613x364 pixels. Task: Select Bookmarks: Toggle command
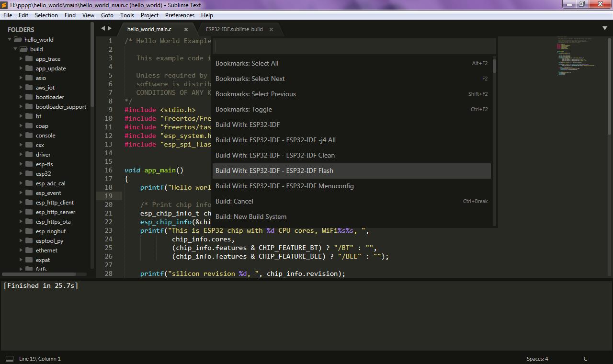click(x=352, y=109)
